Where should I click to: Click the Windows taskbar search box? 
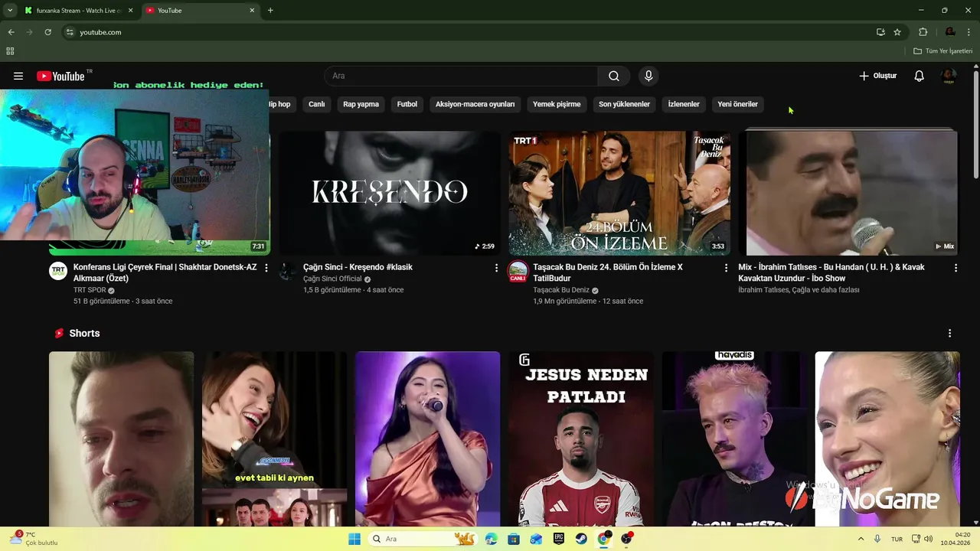pyautogui.click(x=423, y=539)
